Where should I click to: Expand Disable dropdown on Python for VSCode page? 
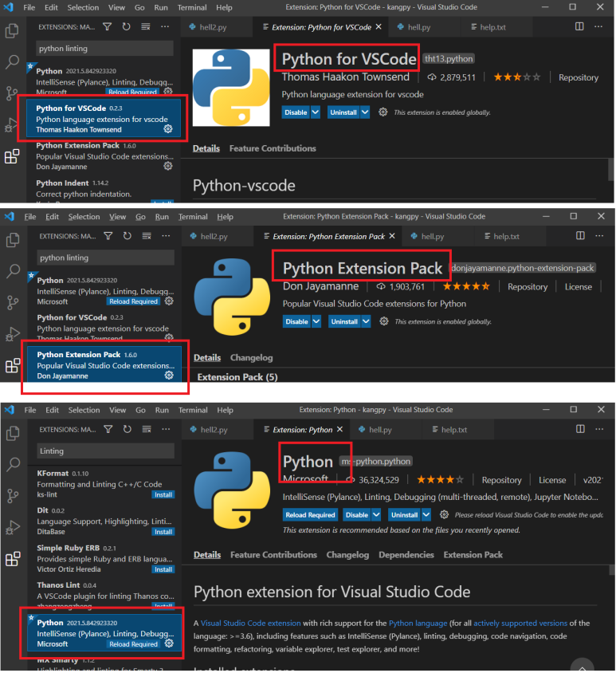(316, 112)
